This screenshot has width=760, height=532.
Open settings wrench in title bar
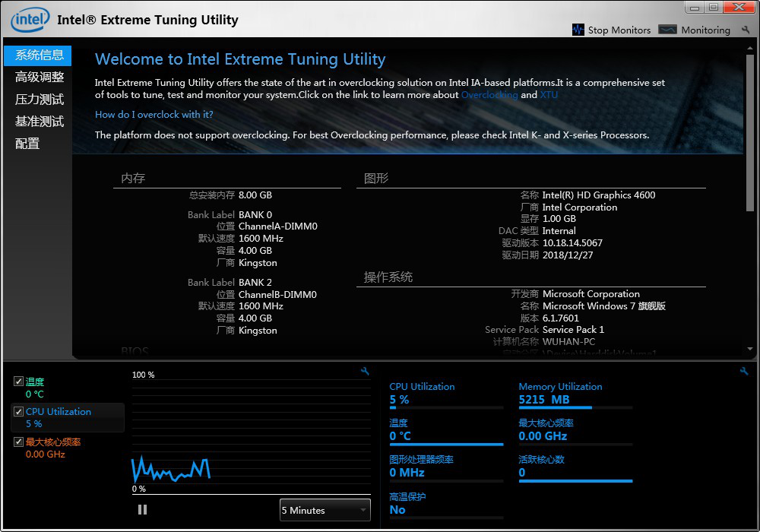tap(746, 30)
